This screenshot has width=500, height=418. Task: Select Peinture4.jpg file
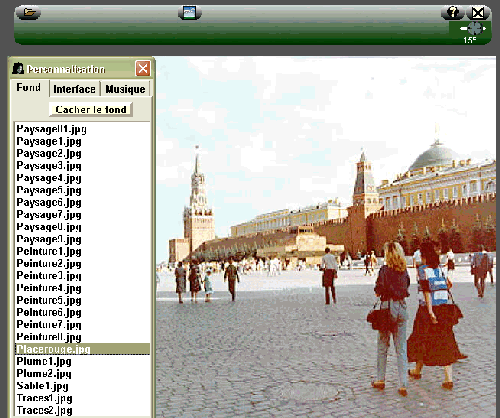[x=82, y=288]
